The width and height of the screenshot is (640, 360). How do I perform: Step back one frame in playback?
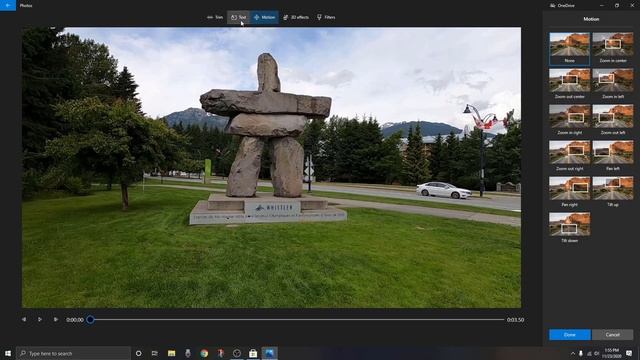[x=24, y=320]
